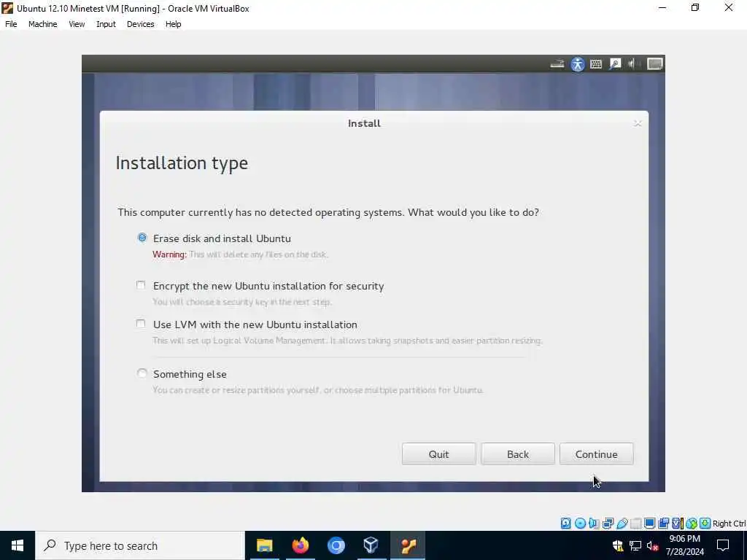Open the sound volume indicator in Ubuntu panel
Viewport: 747px width, 560px height.
click(632, 64)
